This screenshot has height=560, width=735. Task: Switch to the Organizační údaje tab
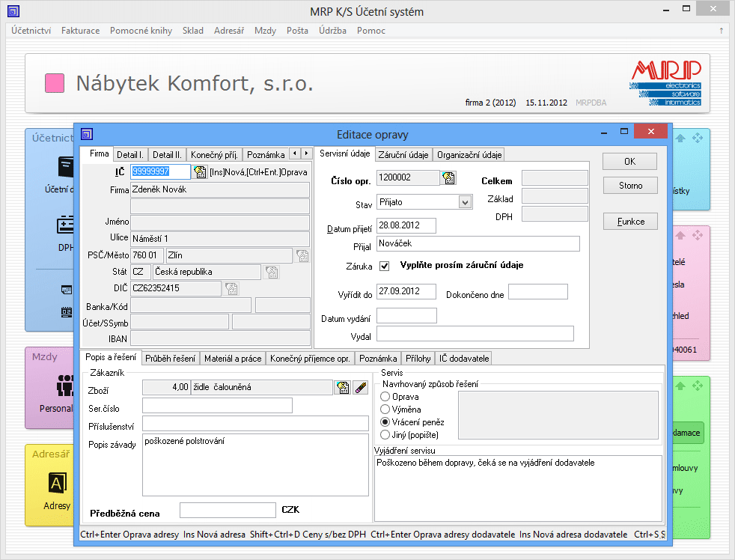click(x=469, y=155)
